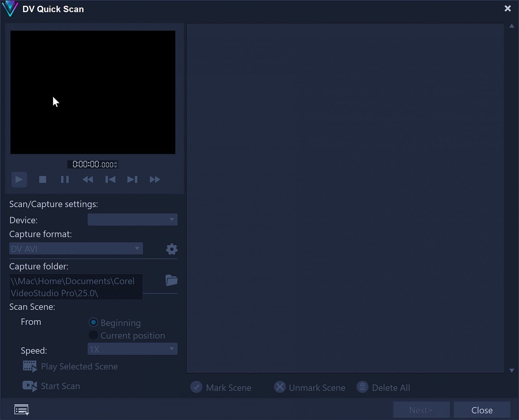The height and width of the screenshot is (420, 519).
Task: Click the Delete All trash icon
Action: point(362,387)
